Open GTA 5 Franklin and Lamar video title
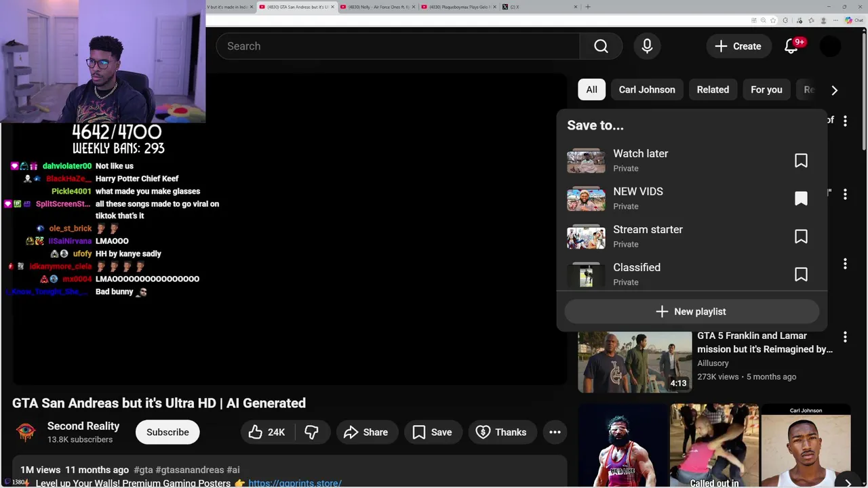This screenshot has width=868, height=488. click(x=765, y=342)
